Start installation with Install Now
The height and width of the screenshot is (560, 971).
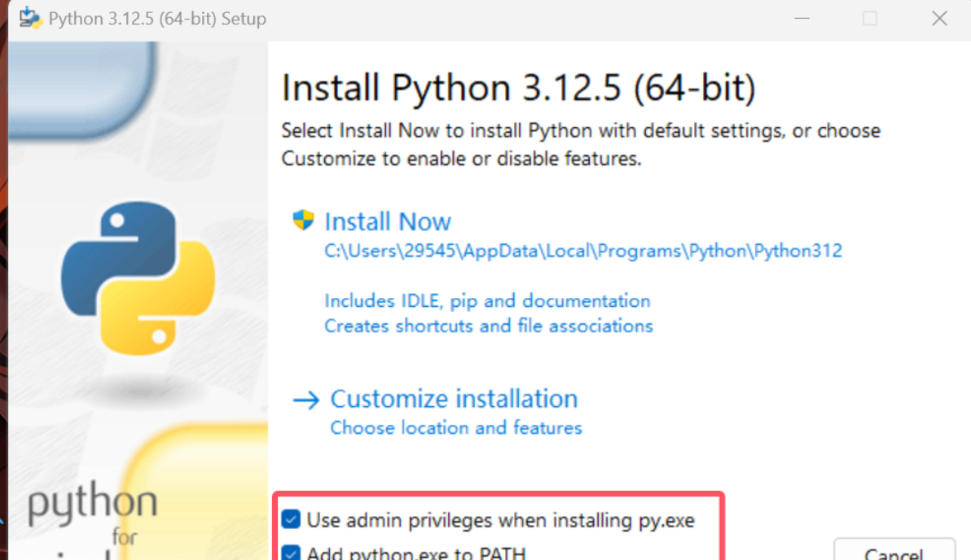pyautogui.click(x=388, y=221)
